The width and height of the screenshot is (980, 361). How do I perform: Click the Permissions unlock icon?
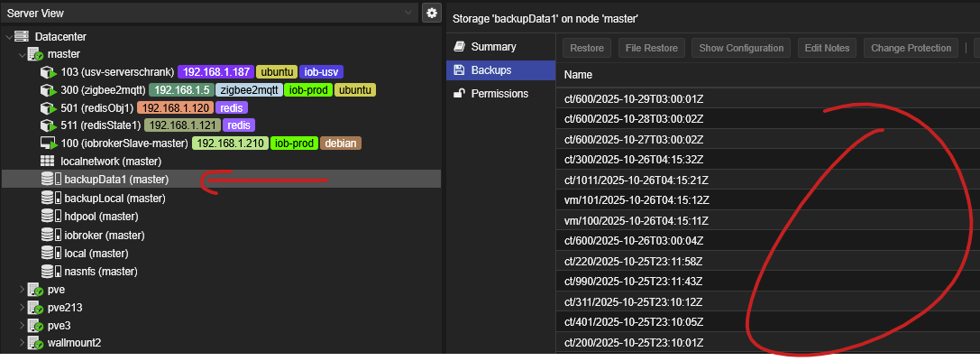(x=459, y=93)
